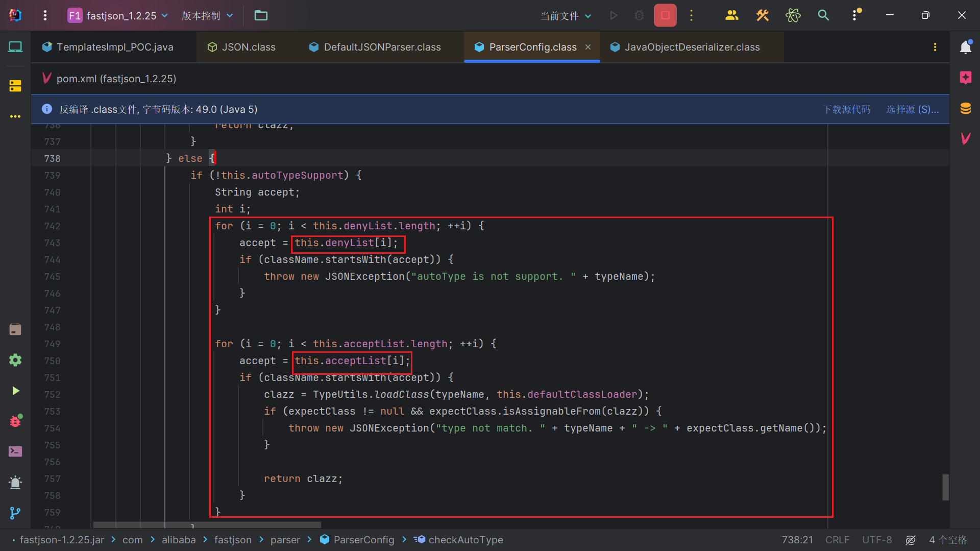Open Git branch tool window icon
Screen dimensions: 980x551
click(15, 513)
